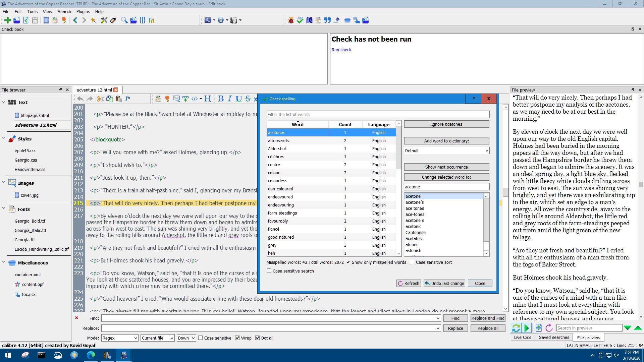This screenshot has height=362, width=644.
Task: Toggle the Wrap checkbox in find bar
Action: tap(237, 338)
